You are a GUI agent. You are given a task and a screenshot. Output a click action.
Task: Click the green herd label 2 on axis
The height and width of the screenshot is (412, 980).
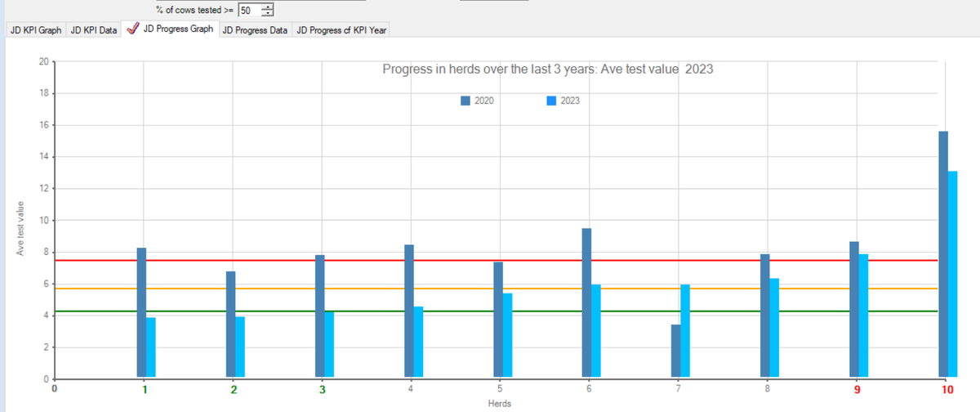pyautogui.click(x=233, y=390)
